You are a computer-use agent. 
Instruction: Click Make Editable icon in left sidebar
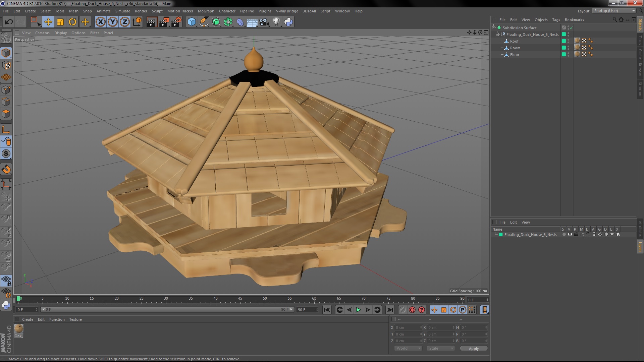tap(6, 38)
